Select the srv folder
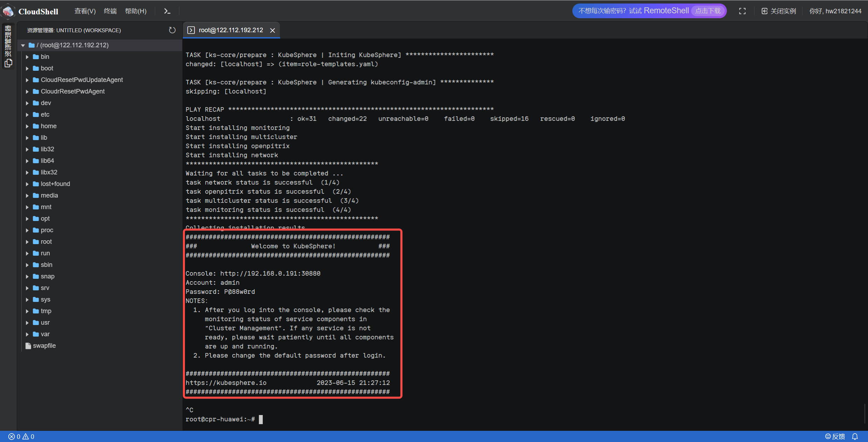This screenshot has width=868, height=442. [100, 288]
